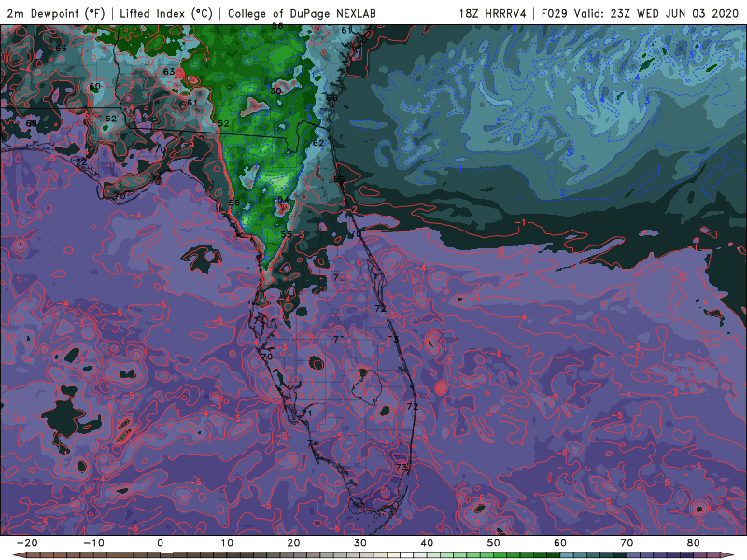Screen dimensions: 747x560
Task: Click the "F029" forecast hour text
Action: [555, 13]
